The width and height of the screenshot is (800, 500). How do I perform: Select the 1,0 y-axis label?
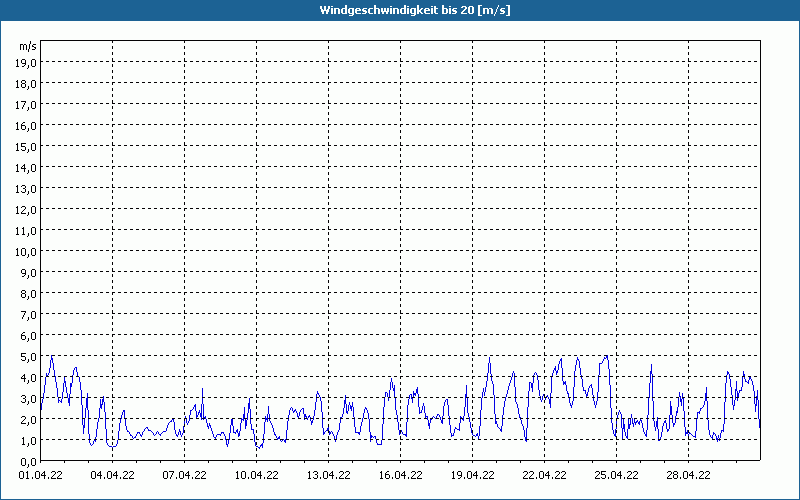click(29, 441)
